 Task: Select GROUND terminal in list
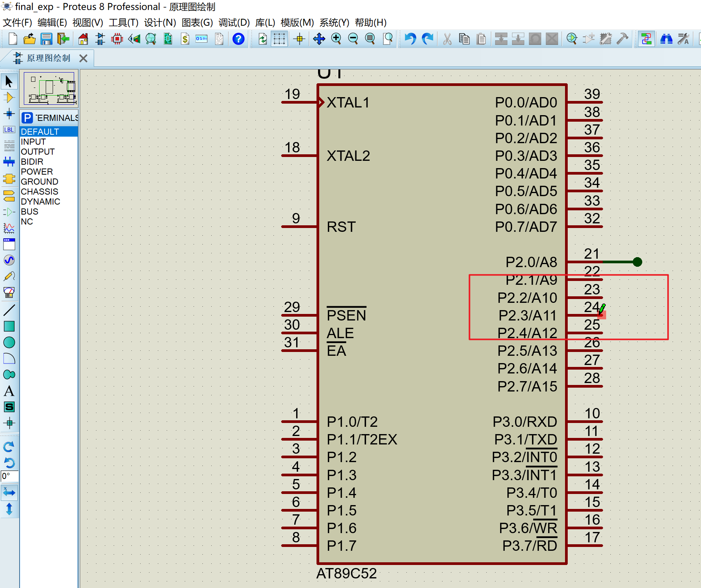[49, 182]
